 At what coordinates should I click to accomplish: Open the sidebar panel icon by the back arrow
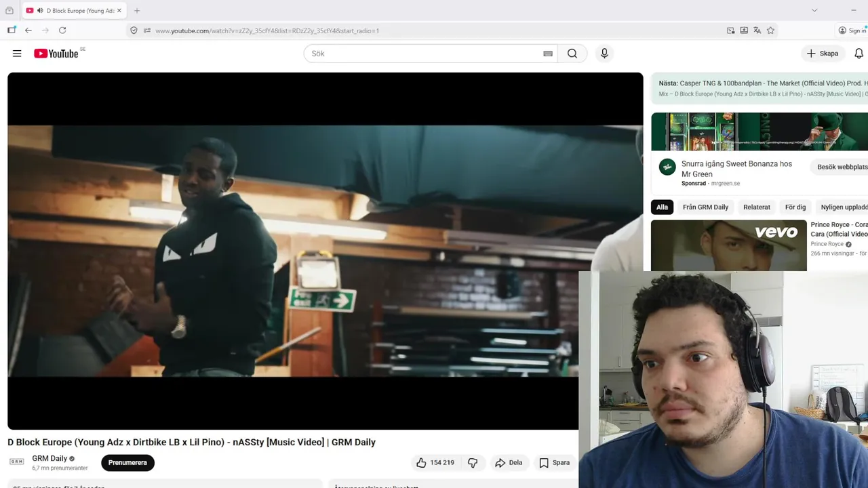12,30
